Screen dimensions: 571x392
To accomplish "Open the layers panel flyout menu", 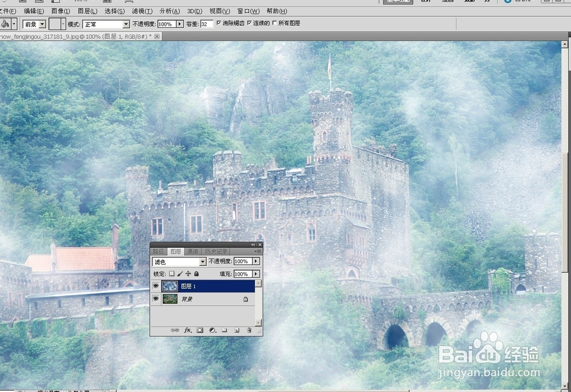I will (x=258, y=252).
